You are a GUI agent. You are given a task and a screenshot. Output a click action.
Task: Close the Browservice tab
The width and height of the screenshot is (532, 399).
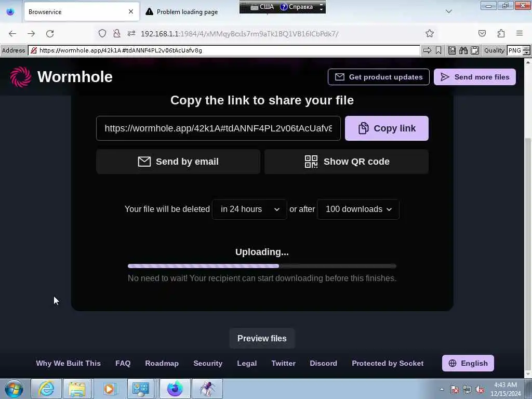pos(131,12)
